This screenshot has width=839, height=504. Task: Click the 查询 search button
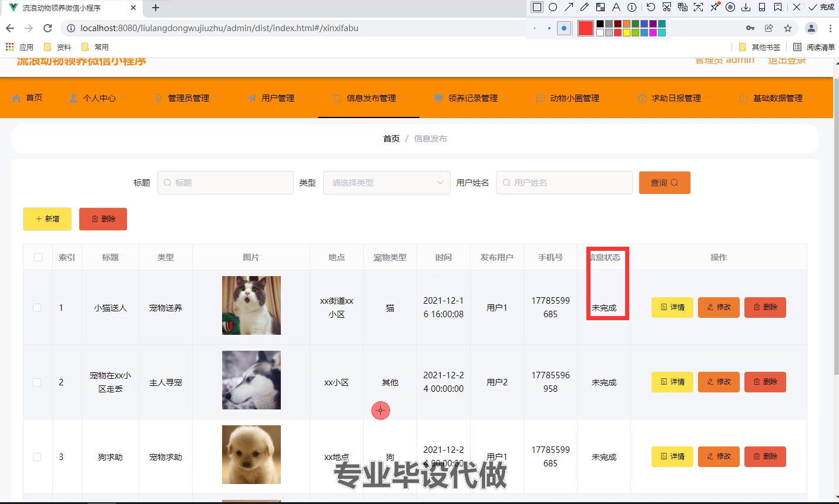[x=665, y=183]
